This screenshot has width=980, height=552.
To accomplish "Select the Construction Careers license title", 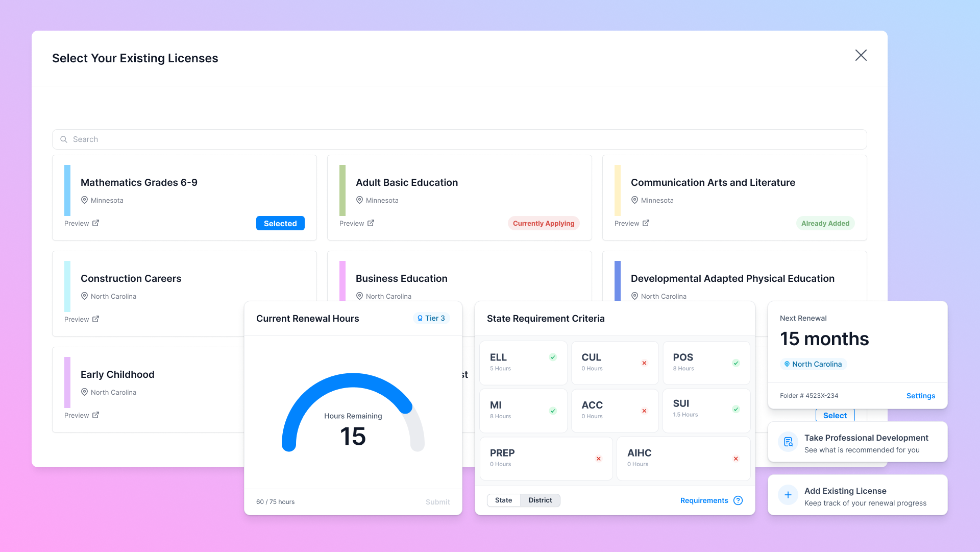I will pyautogui.click(x=131, y=278).
